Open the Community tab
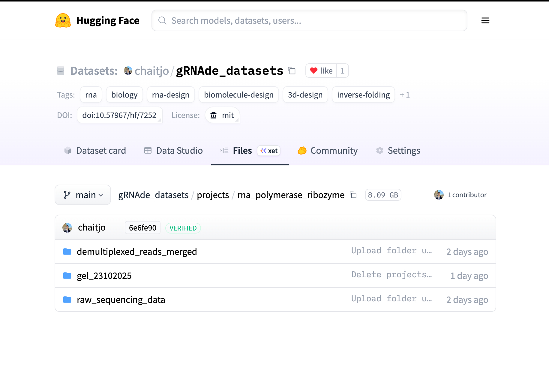The width and height of the screenshot is (549, 392). point(328,151)
